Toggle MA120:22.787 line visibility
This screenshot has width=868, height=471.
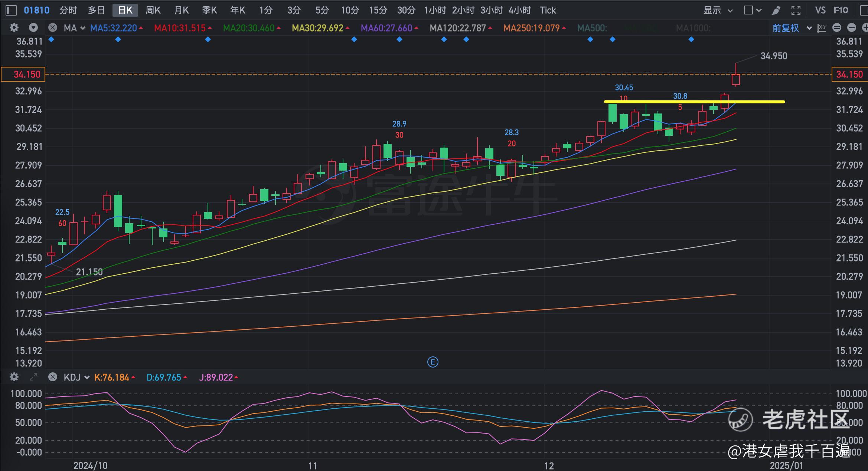(461, 28)
